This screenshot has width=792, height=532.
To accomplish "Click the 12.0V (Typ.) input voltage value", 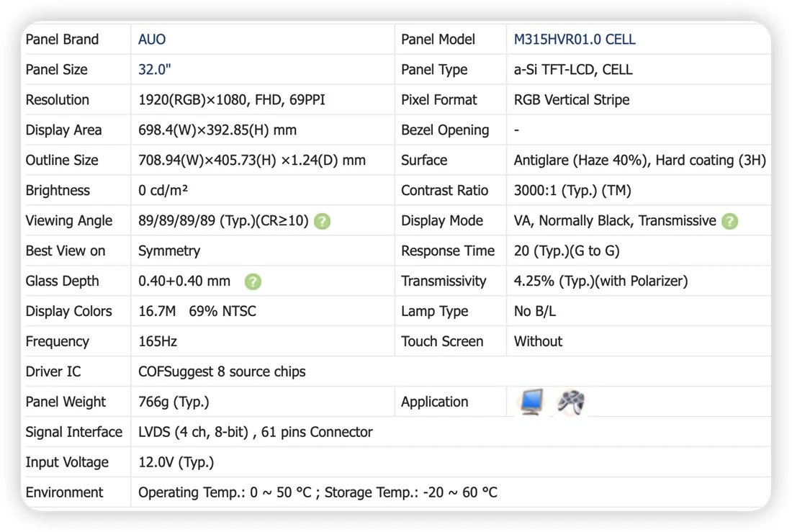I will click(x=176, y=462).
